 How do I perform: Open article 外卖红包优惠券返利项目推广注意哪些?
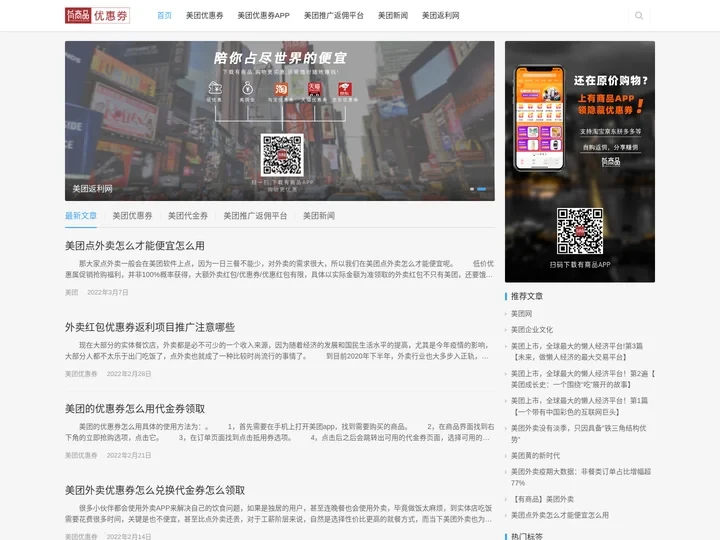click(x=150, y=327)
